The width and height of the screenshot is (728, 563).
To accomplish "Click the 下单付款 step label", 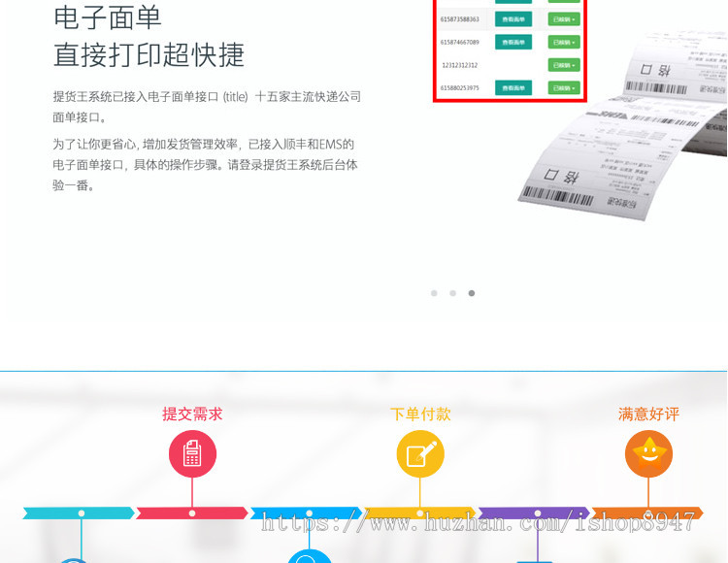I will tap(420, 414).
